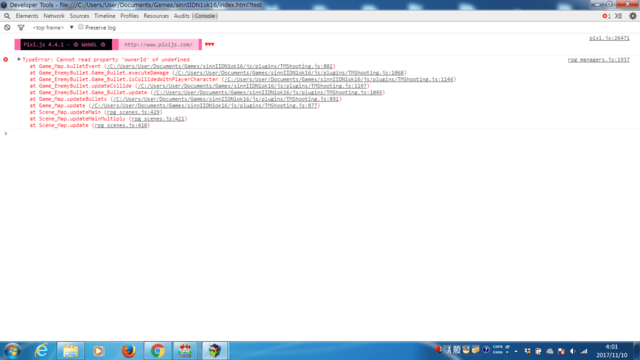Open the Windows Start button
This screenshot has width=640, height=360.
click(x=12, y=351)
